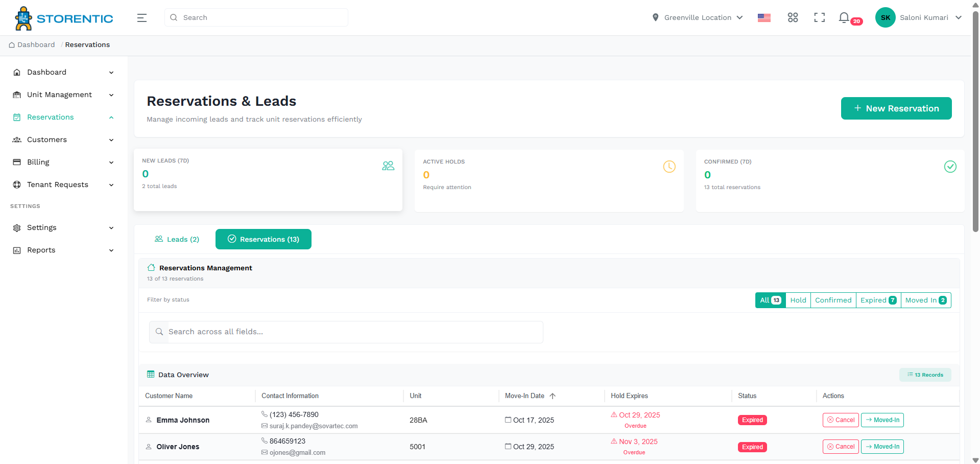
Task: Click the search across all fields input
Action: pos(346,332)
